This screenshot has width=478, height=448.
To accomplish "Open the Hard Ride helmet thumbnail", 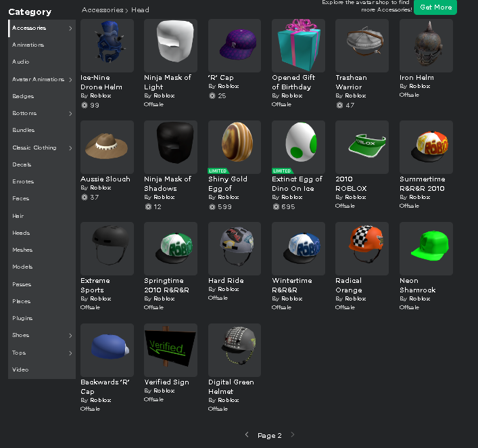I will point(235,249).
